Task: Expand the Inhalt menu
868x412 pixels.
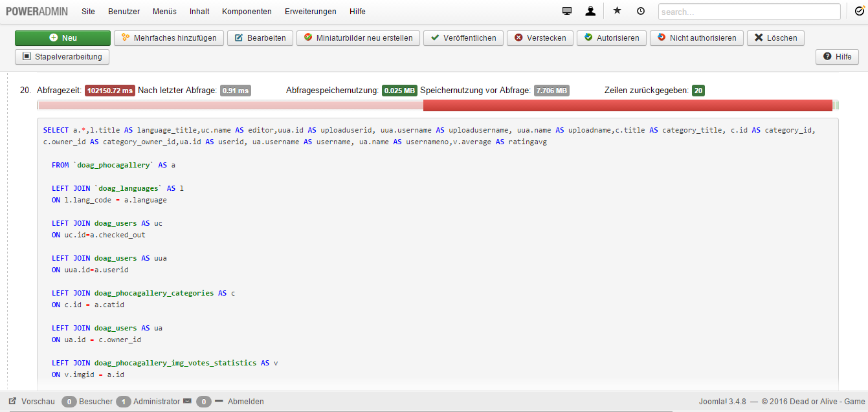Action: coord(199,12)
